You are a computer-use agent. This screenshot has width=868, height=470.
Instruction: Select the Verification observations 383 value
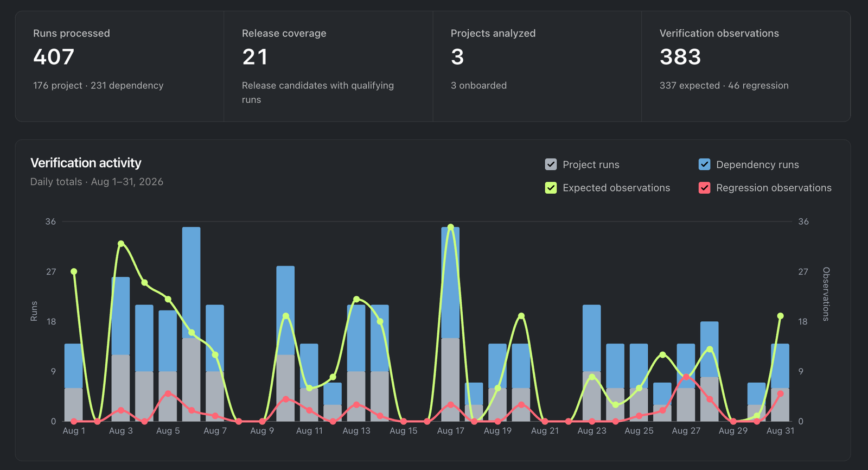680,57
